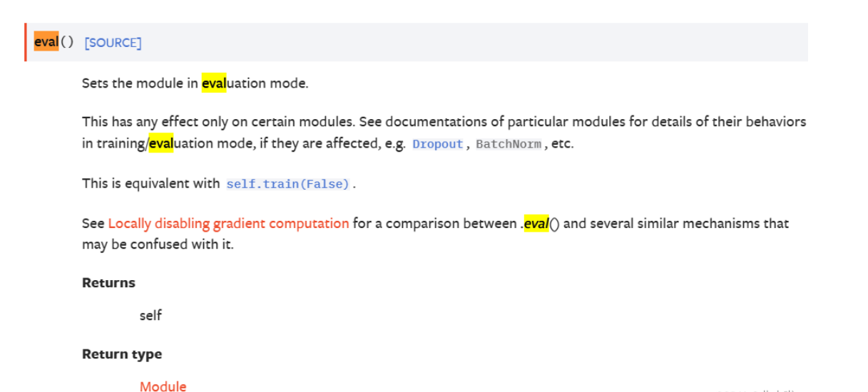Click highlighted 'eval' after 'in training/'
The width and height of the screenshot is (868, 392).
tap(161, 143)
